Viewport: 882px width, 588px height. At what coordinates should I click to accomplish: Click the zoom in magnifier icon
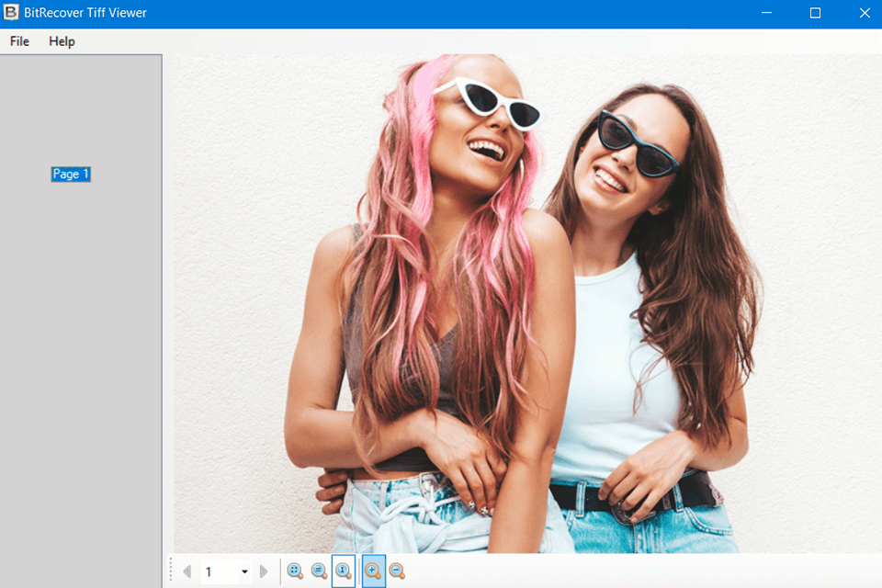pyautogui.click(x=373, y=571)
